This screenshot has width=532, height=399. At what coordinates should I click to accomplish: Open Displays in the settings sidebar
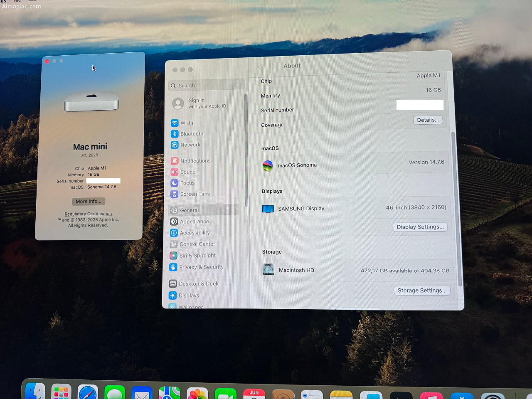click(184, 296)
